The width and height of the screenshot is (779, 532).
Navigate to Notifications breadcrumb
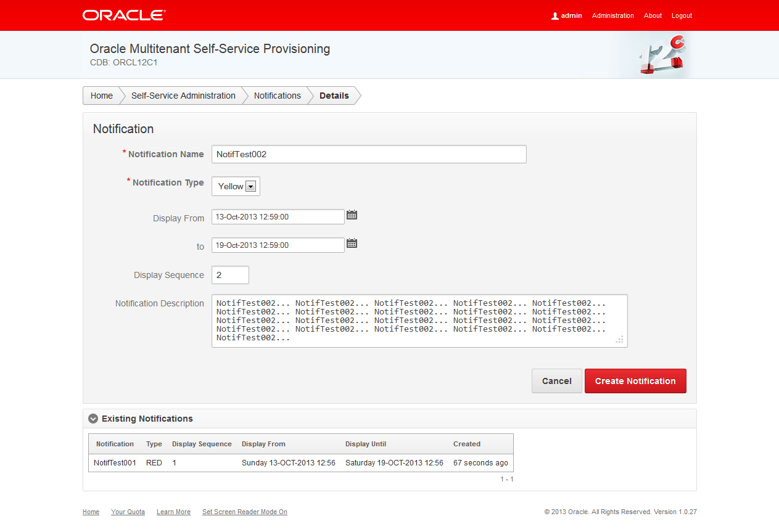pos(278,96)
